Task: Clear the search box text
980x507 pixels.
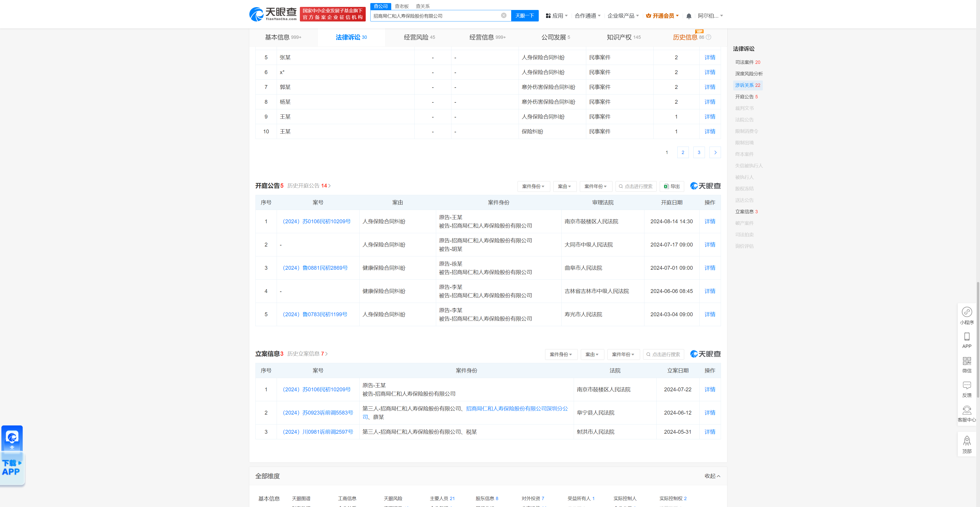Action: tap(503, 16)
